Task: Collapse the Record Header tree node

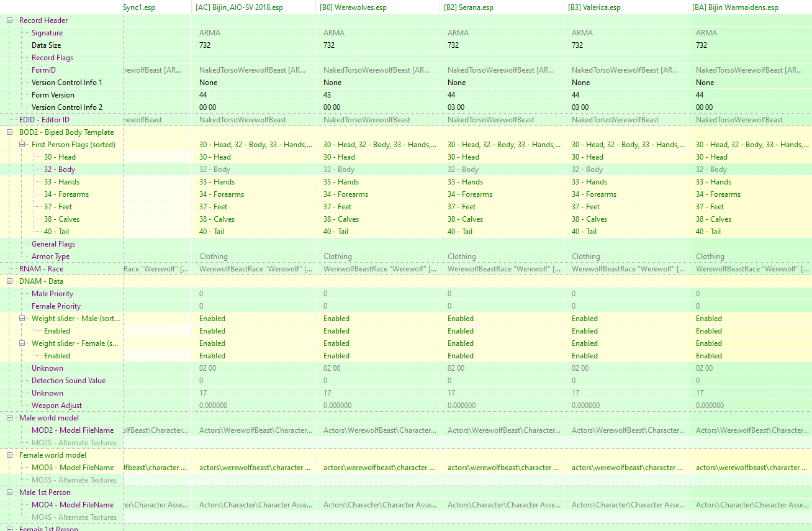Action: coord(10,20)
